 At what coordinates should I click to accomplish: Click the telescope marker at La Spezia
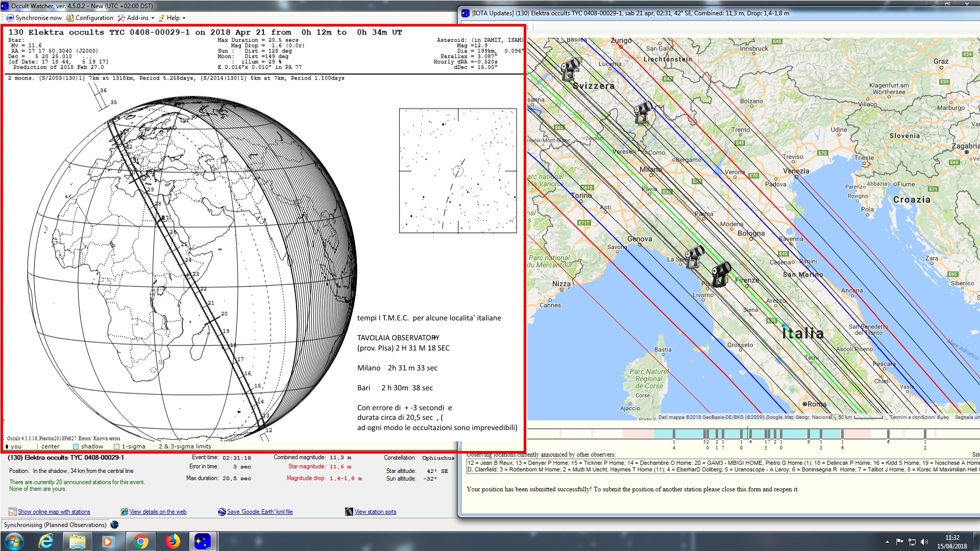click(694, 257)
